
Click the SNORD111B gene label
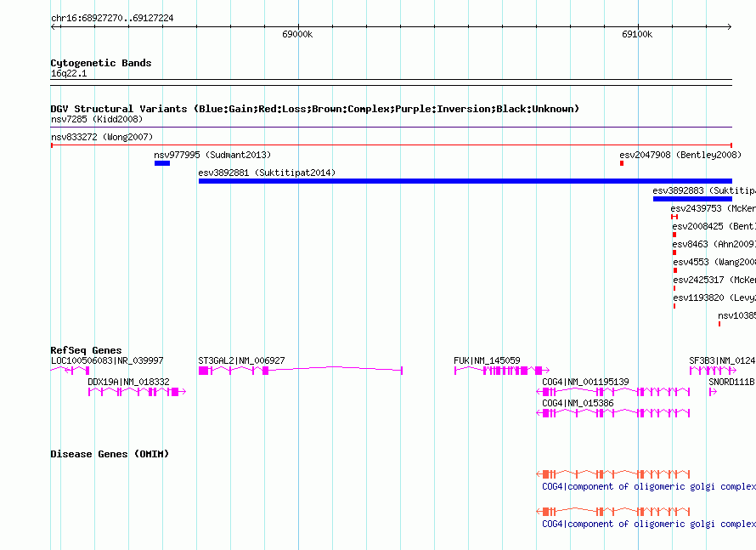point(732,382)
